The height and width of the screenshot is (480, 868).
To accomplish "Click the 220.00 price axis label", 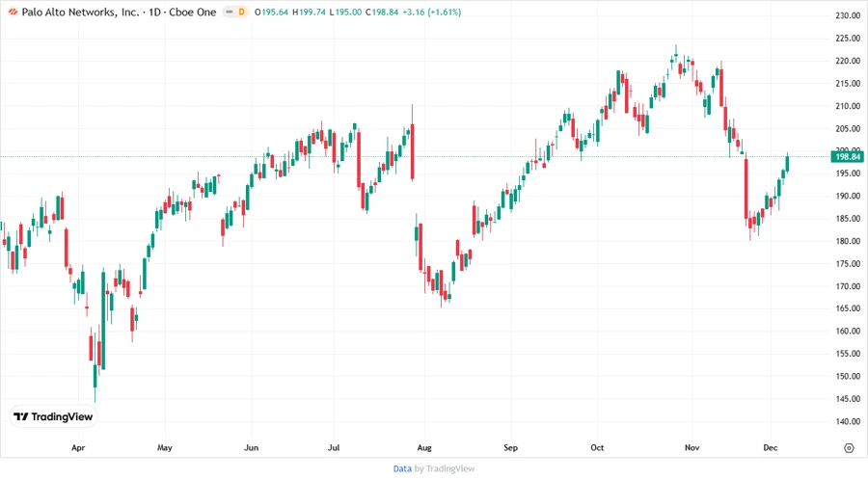I will (848, 62).
